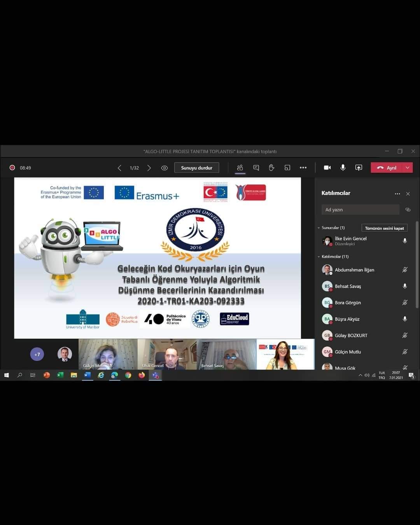Show the +7 additional participants
The image size is (420, 525).
pyautogui.click(x=37, y=354)
